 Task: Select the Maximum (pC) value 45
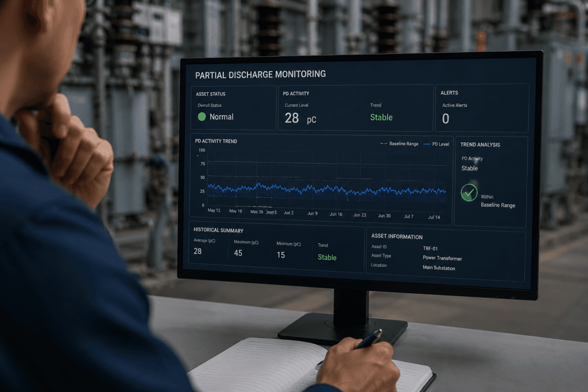[x=238, y=253]
